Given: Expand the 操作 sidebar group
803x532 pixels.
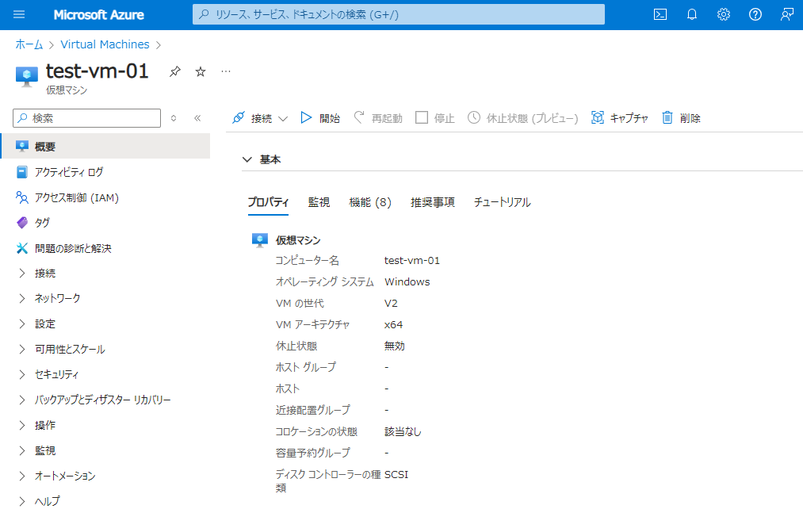Looking at the screenshot, I should 22,426.
